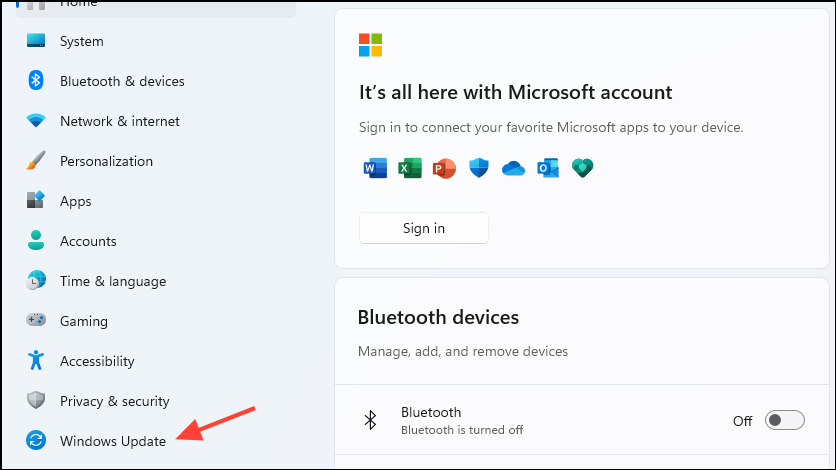
Task: Open Windows Update settings
Action: coord(112,441)
